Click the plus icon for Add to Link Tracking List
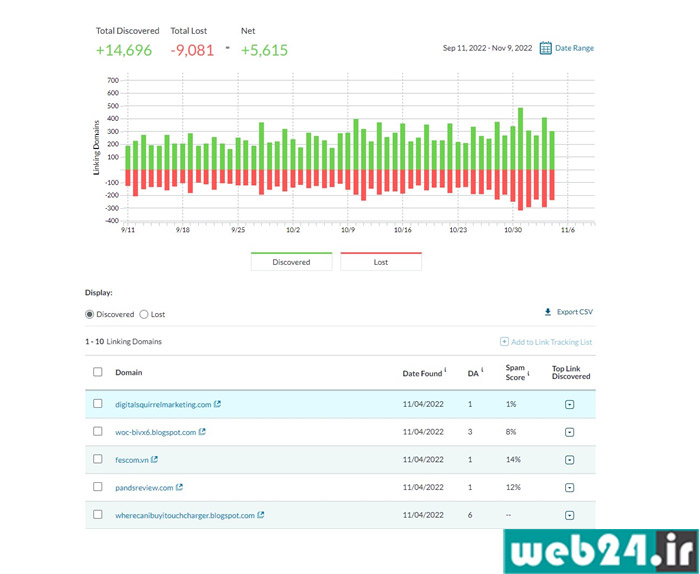 click(x=504, y=342)
